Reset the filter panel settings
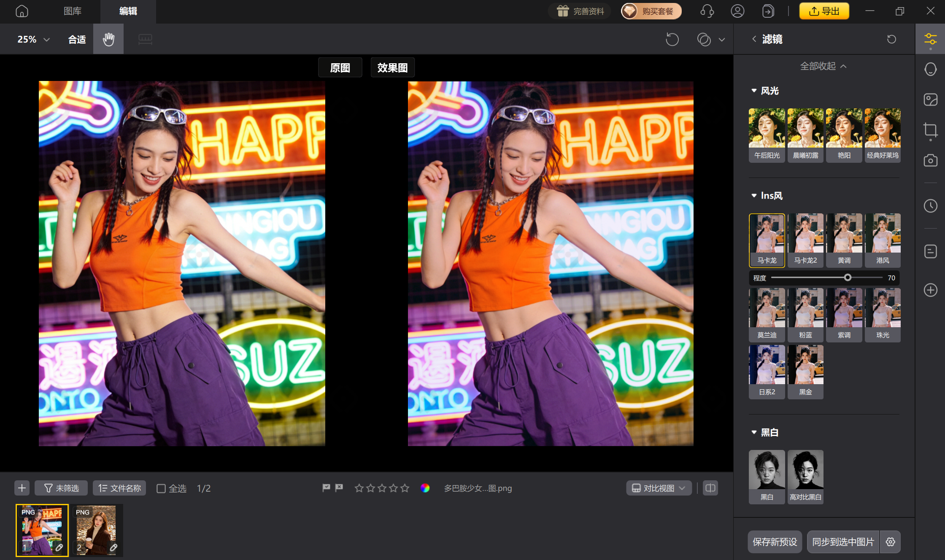Screen dimensions: 945x560 pos(891,39)
